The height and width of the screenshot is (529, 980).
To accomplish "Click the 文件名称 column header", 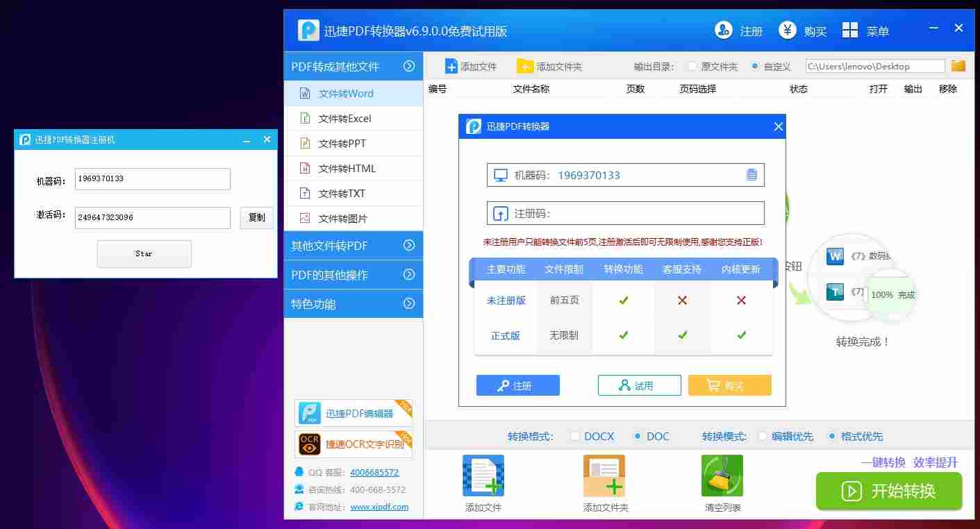I will 531,89.
